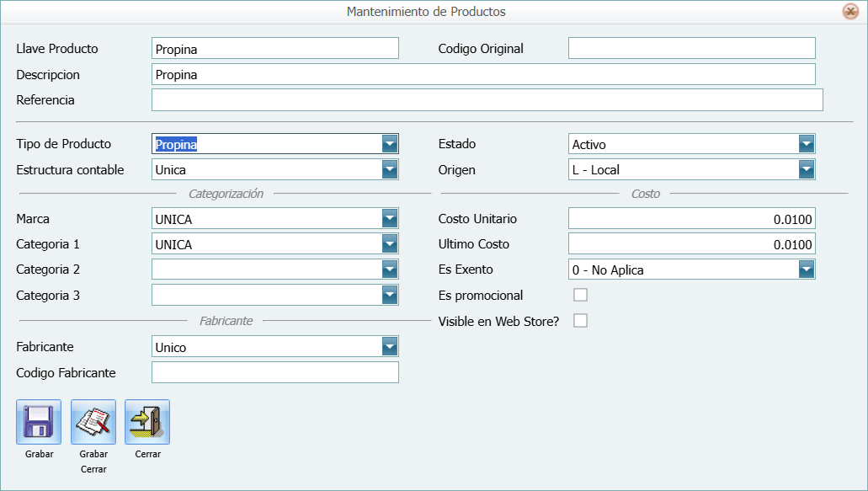This screenshot has height=491, width=868.
Task: Click the Grabar Cerrar save-and-close icon
Action: [93, 422]
